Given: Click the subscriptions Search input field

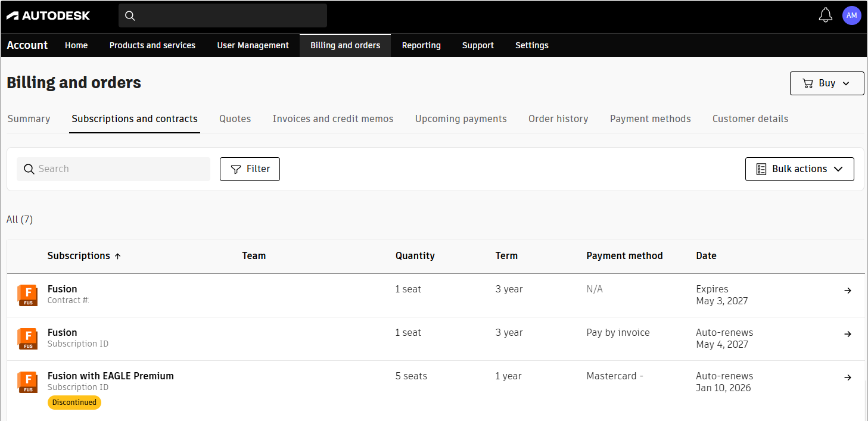Looking at the screenshot, I should pos(113,169).
